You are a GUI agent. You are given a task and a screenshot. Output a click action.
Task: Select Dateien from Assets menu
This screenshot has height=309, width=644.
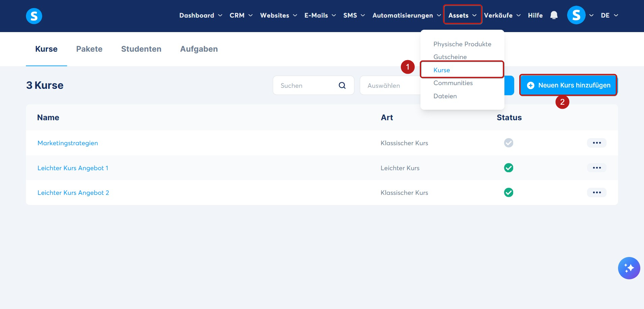pos(445,96)
